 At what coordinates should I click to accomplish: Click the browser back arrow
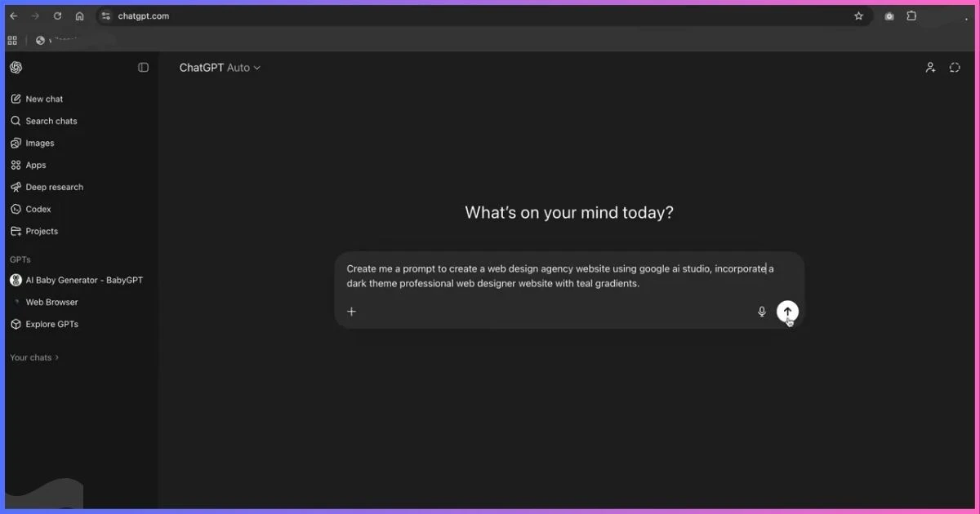click(13, 16)
